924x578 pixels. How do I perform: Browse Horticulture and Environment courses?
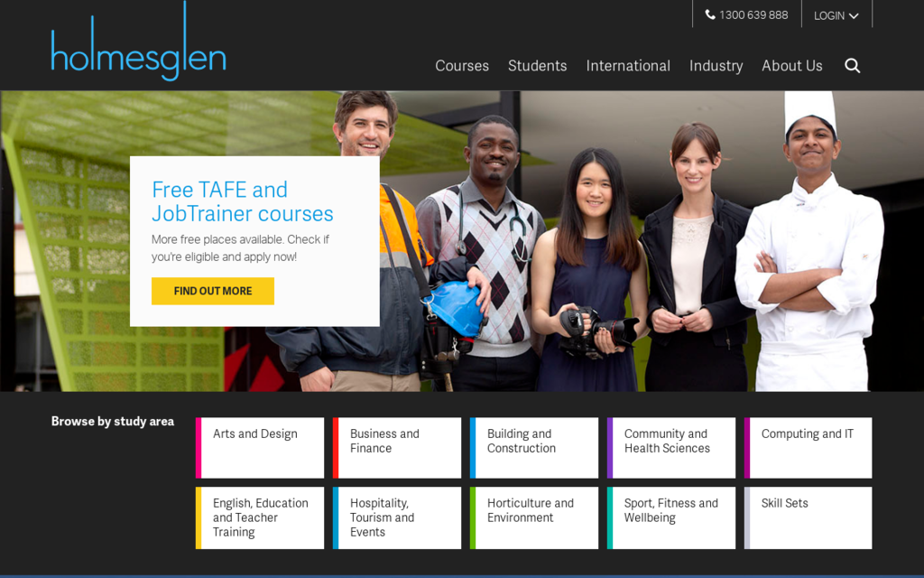tap(534, 517)
